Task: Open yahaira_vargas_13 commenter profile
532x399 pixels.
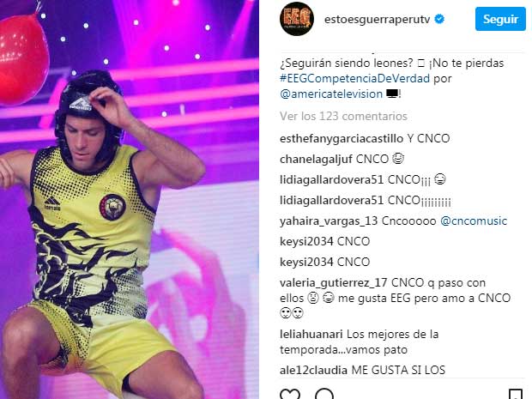Action: click(329, 221)
